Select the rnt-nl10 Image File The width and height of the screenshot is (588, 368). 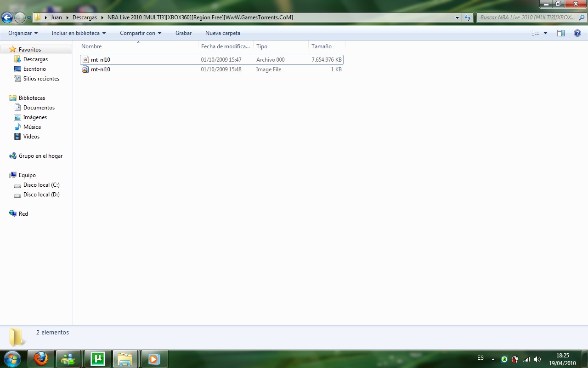pyautogui.click(x=101, y=69)
